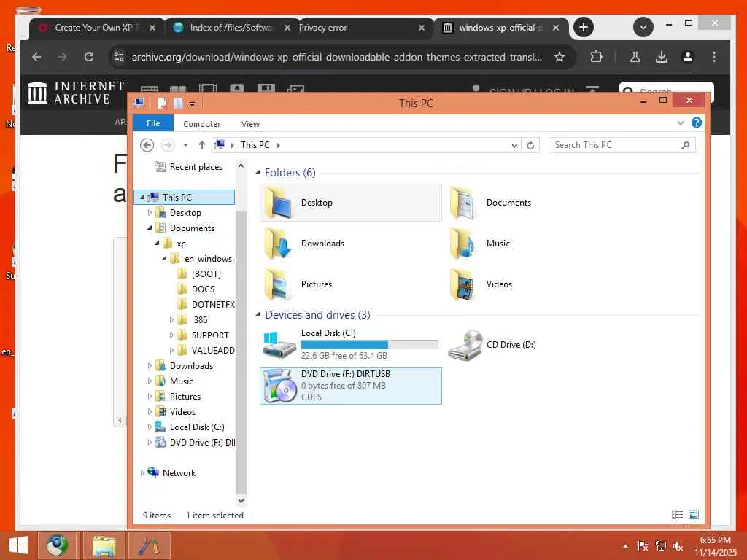The image size is (747, 560).
Task: Expand the Network tree node
Action: [x=142, y=472]
